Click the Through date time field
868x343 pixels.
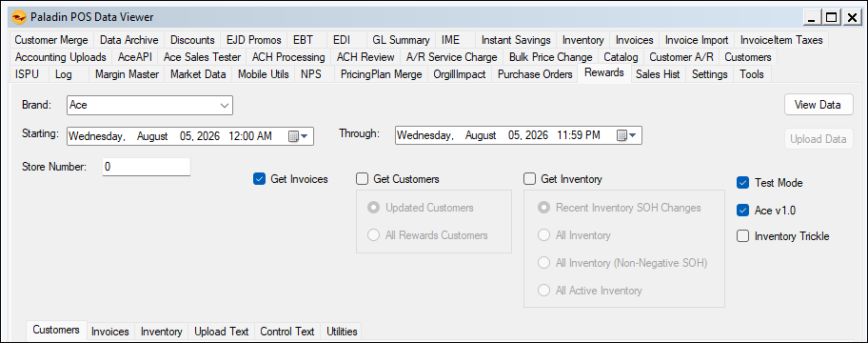(518, 135)
